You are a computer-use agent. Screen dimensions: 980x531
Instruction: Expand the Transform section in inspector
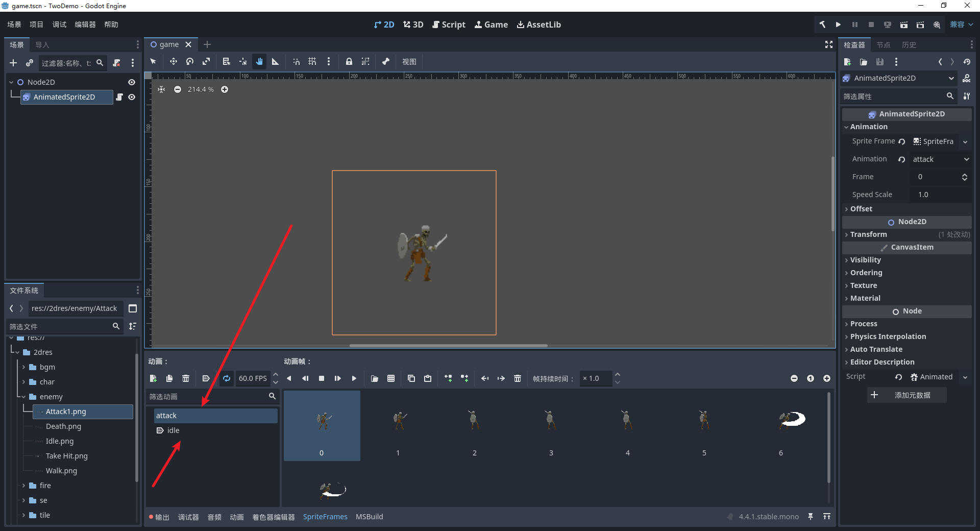point(868,234)
